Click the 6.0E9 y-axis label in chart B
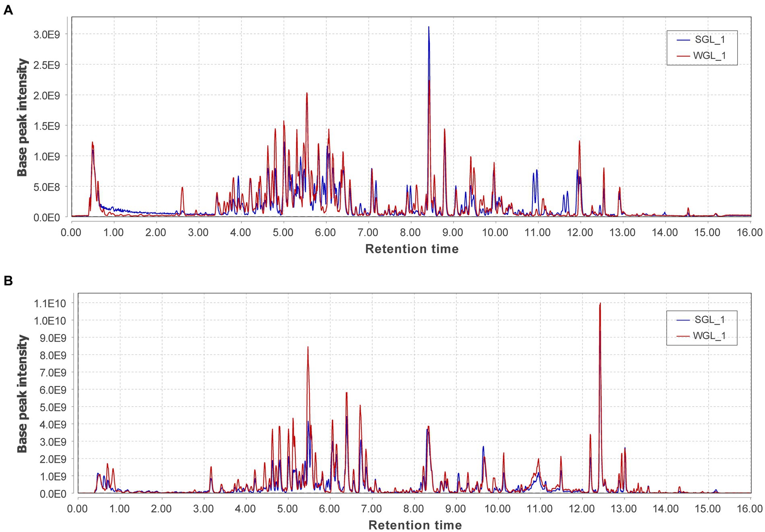Image resolution: width=765 pixels, height=532 pixels. pos(53,390)
